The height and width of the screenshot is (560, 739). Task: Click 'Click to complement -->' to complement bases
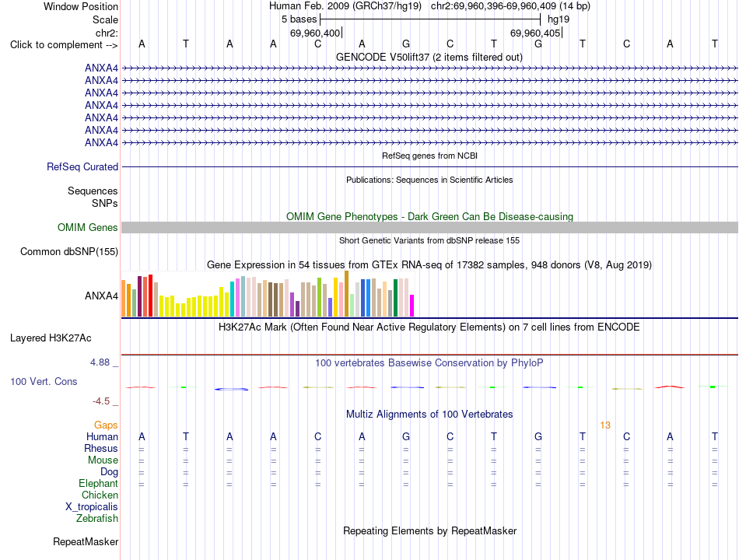64,45
